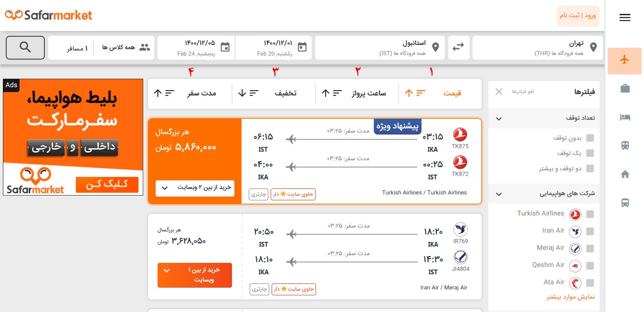Click the پیشنهاد ویژه special offer badge
The image size is (644, 312).
pos(398,126)
